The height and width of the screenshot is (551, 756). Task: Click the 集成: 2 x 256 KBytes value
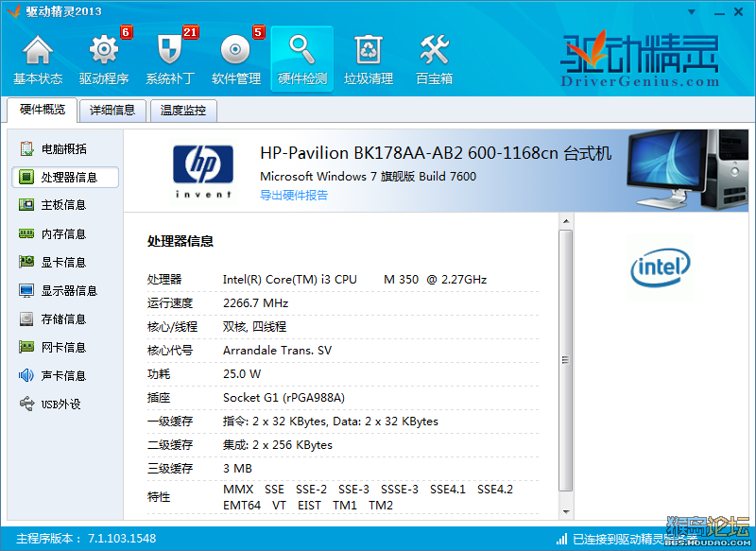(x=278, y=444)
